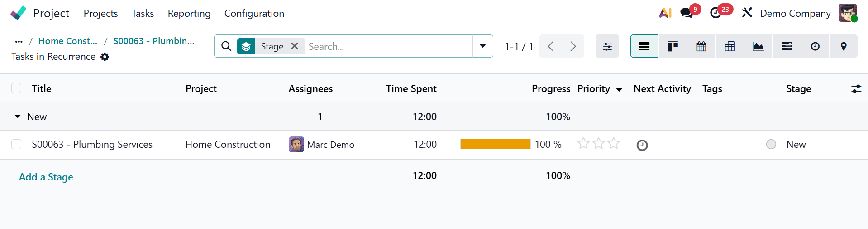
Task: Click the 1-1 / 1 pager counter
Action: click(x=519, y=46)
